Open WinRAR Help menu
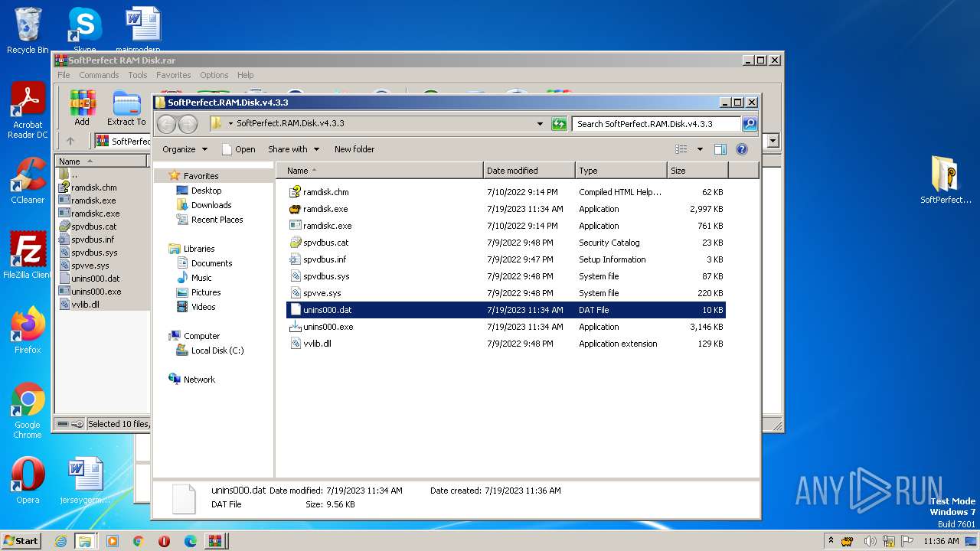Image resolution: width=980 pixels, height=551 pixels. (245, 75)
